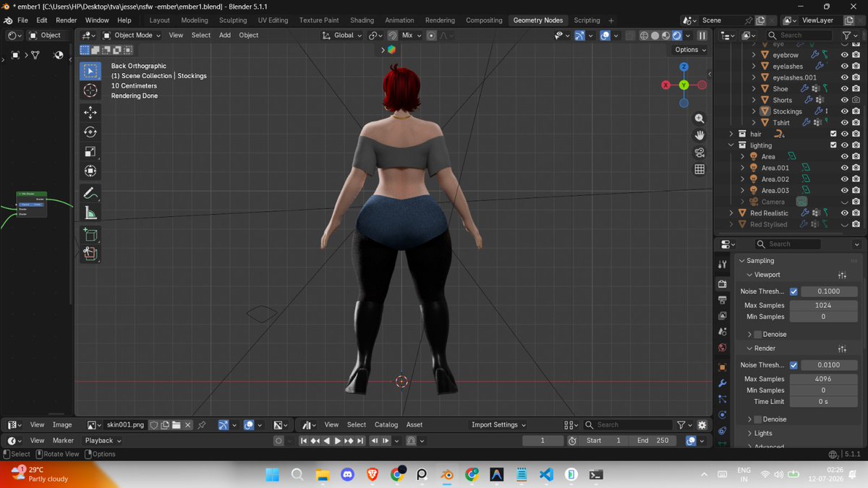Hide the Area.001 light

pyautogui.click(x=844, y=168)
